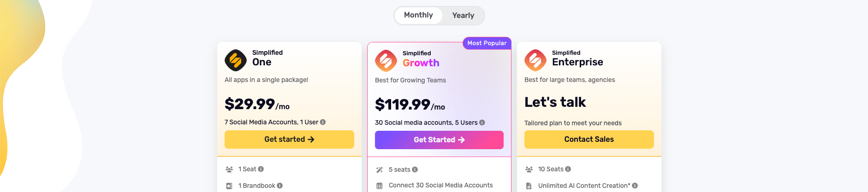The width and height of the screenshot is (868, 192).
Task: Click the $29.99/mo price text
Action: click(257, 104)
